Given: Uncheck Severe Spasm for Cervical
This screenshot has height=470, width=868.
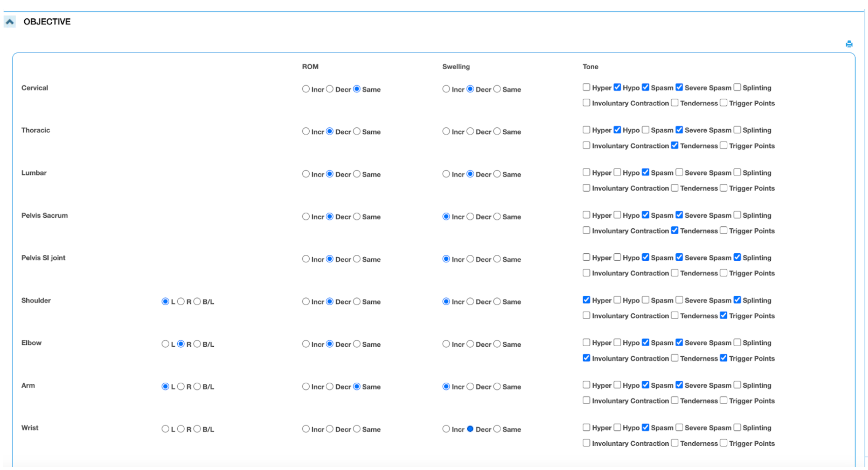Looking at the screenshot, I should pos(679,87).
